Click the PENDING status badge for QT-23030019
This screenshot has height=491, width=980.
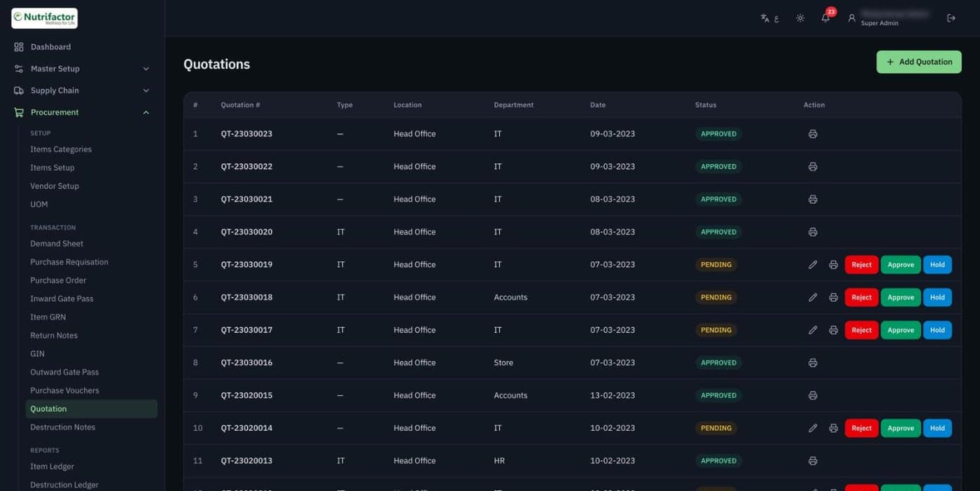(x=716, y=265)
